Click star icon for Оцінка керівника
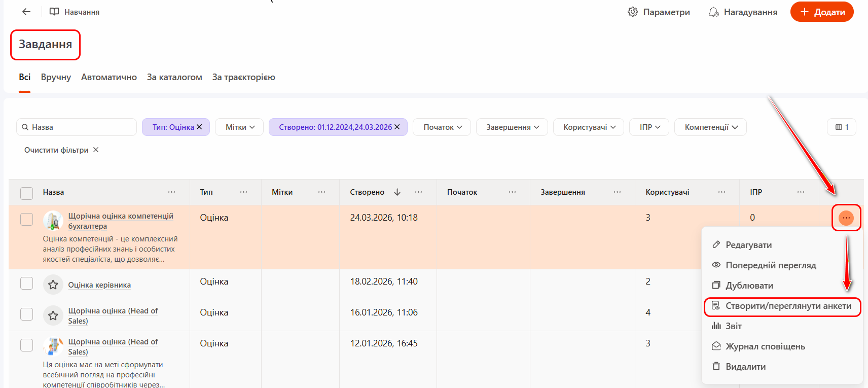This screenshot has width=868, height=388. click(53, 285)
